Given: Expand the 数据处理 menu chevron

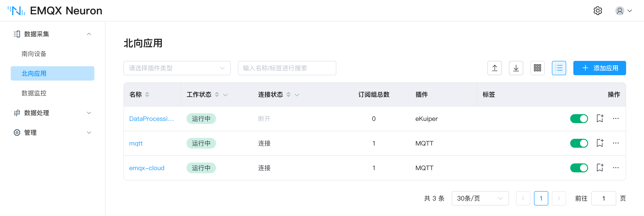Looking at the screenshot, I should point(89,113).
